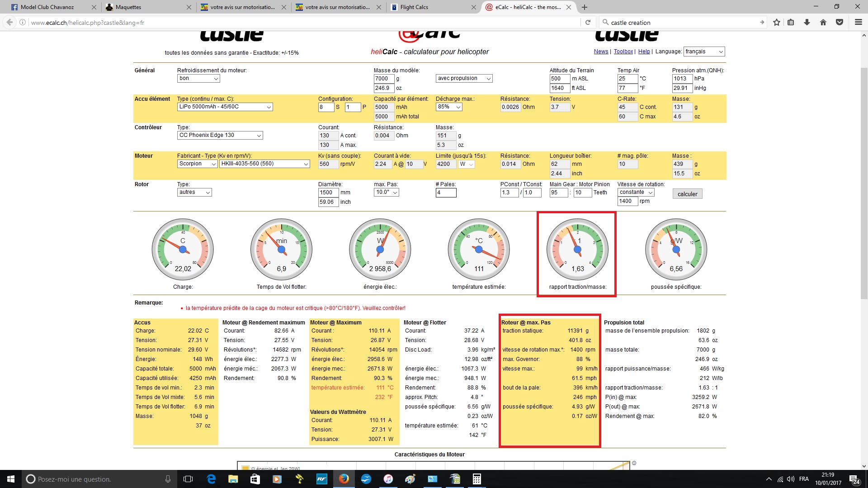Screen dimensions: 868x488
Task: Open battery type LiPo 5000mAh dropdown
Action: 225,107
